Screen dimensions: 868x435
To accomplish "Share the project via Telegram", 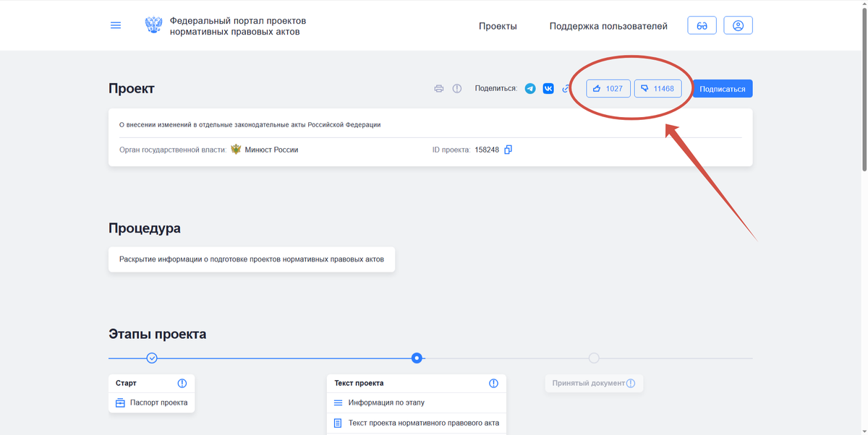I will tap(530, 88).
